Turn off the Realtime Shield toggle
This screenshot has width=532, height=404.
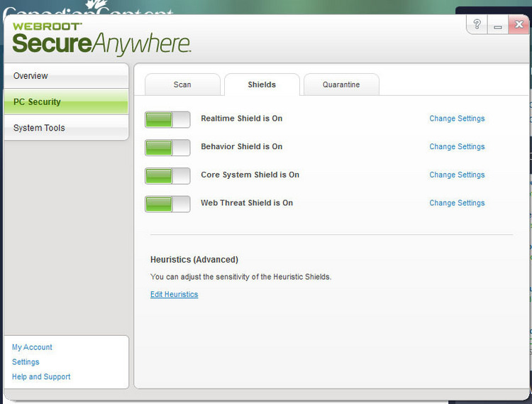[167, 119]
